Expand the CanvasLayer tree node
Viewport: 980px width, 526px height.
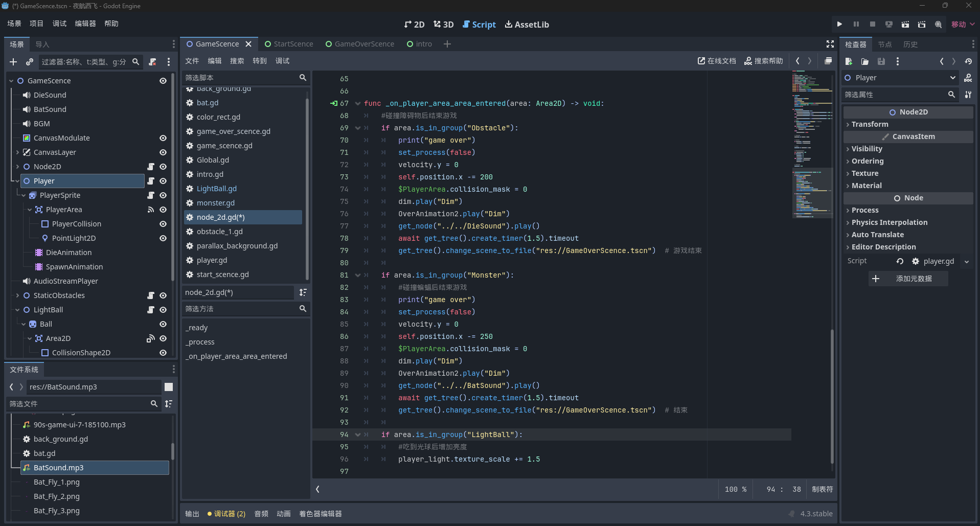click(x=17, y=152)
